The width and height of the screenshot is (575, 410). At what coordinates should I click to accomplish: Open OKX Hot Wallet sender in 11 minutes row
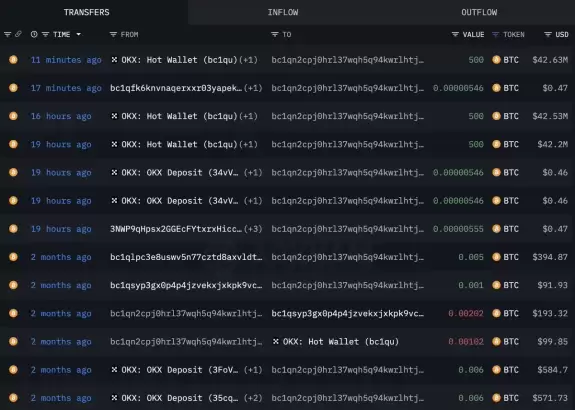coord(179,60)
